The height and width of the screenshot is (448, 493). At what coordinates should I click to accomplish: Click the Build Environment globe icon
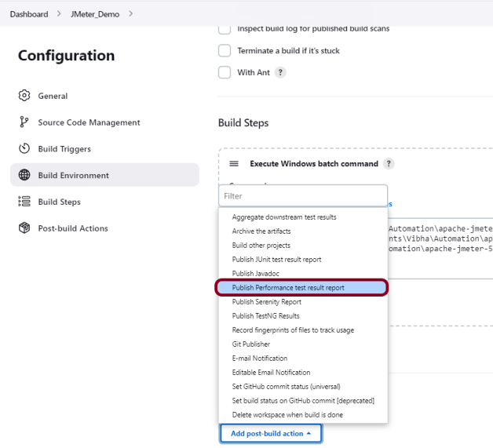tap(24, 176)
